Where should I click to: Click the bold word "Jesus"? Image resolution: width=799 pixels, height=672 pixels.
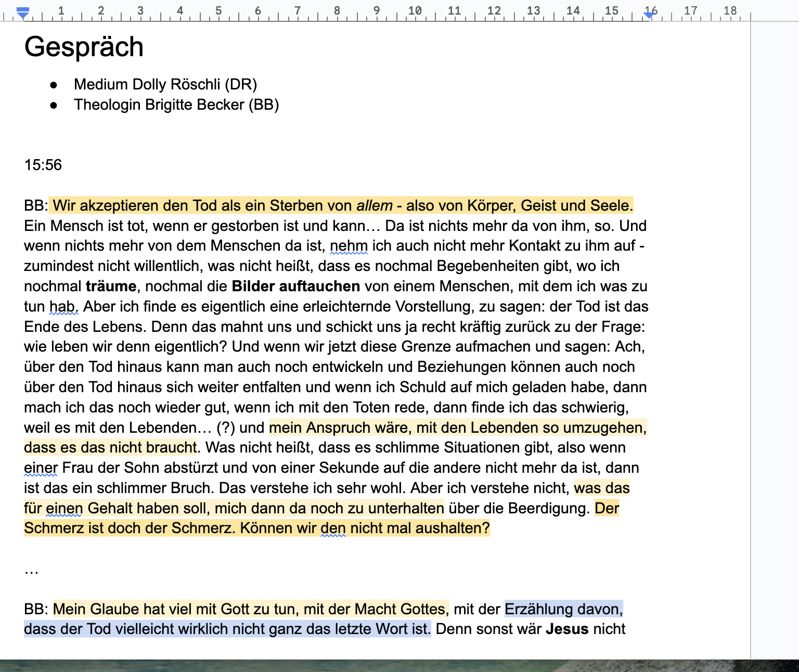[566, 629]
